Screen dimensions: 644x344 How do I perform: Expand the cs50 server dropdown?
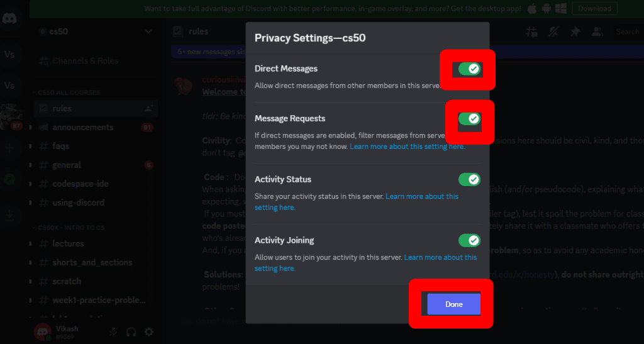pos(148,31)
